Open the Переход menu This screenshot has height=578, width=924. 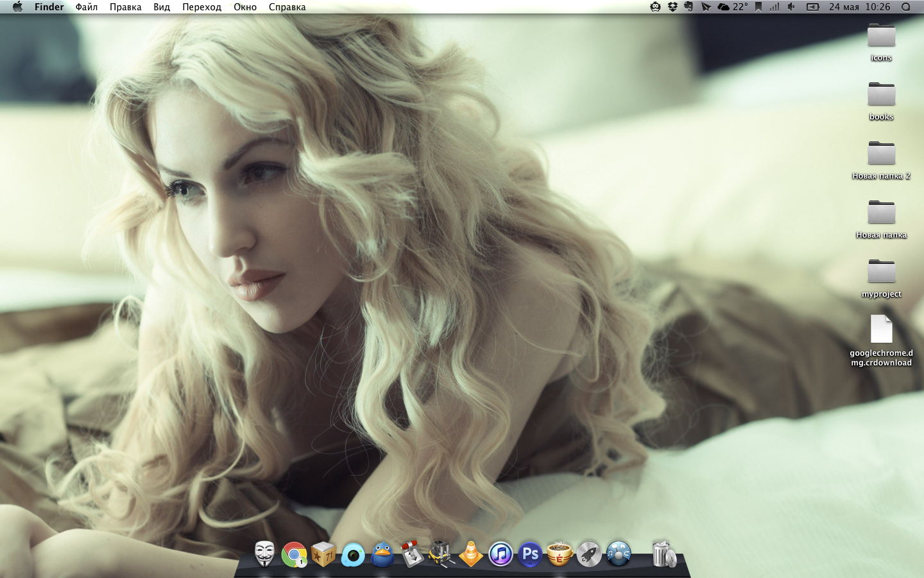click(x=201, y=7)
